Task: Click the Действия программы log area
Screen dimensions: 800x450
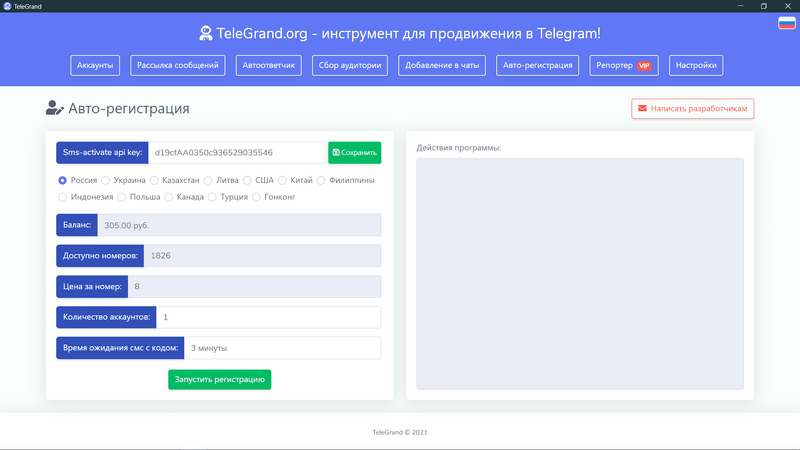Action: coord(580,274)
